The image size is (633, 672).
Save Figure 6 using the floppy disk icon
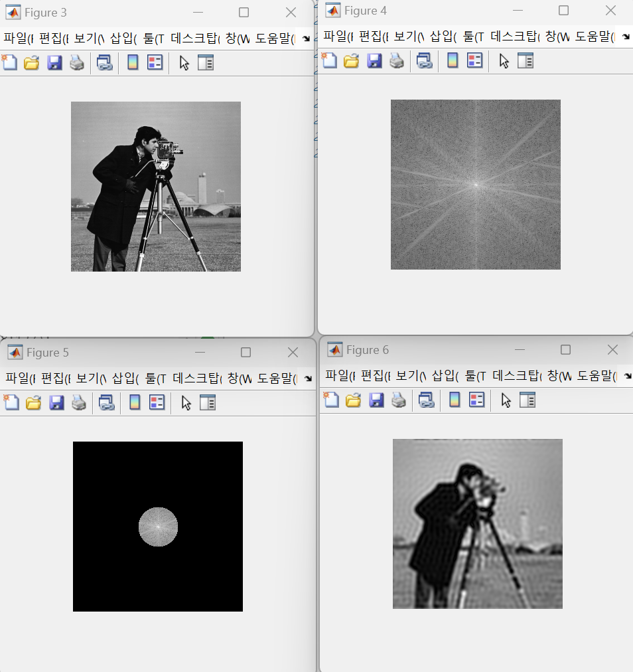(x=376, y=400)
